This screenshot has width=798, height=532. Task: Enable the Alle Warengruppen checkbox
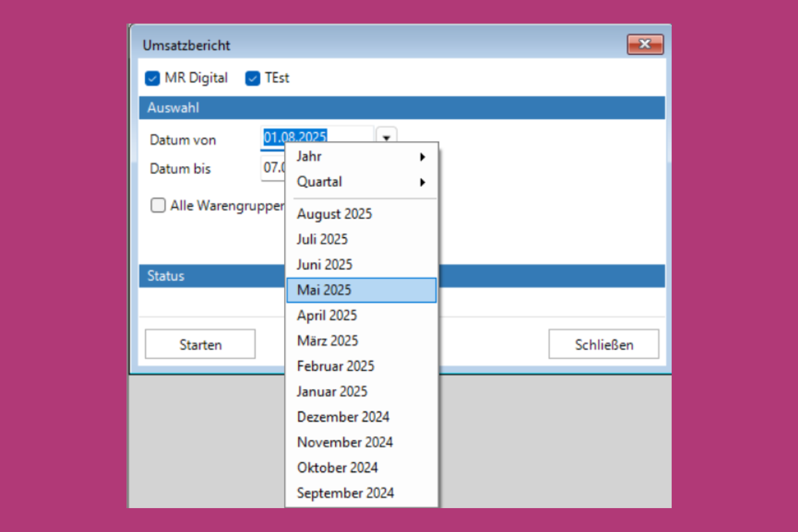pyautogui.click(x=158, y=205)
